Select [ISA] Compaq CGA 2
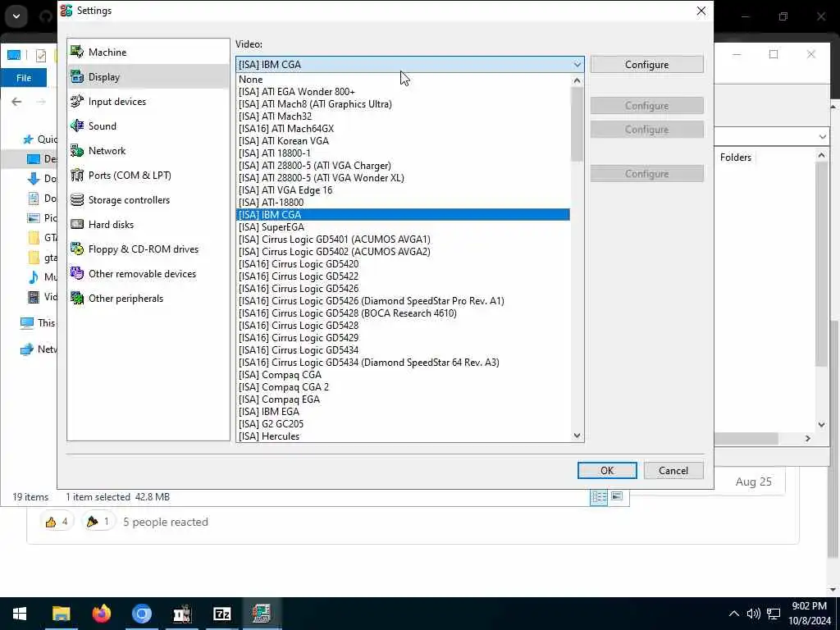This screenshot has height=630, width=840. point(403,387)
